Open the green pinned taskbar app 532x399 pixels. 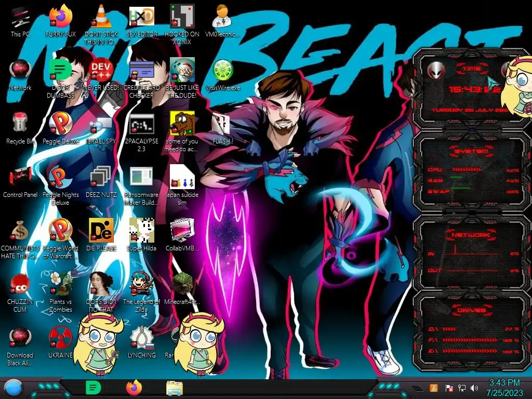coord(94,388)
